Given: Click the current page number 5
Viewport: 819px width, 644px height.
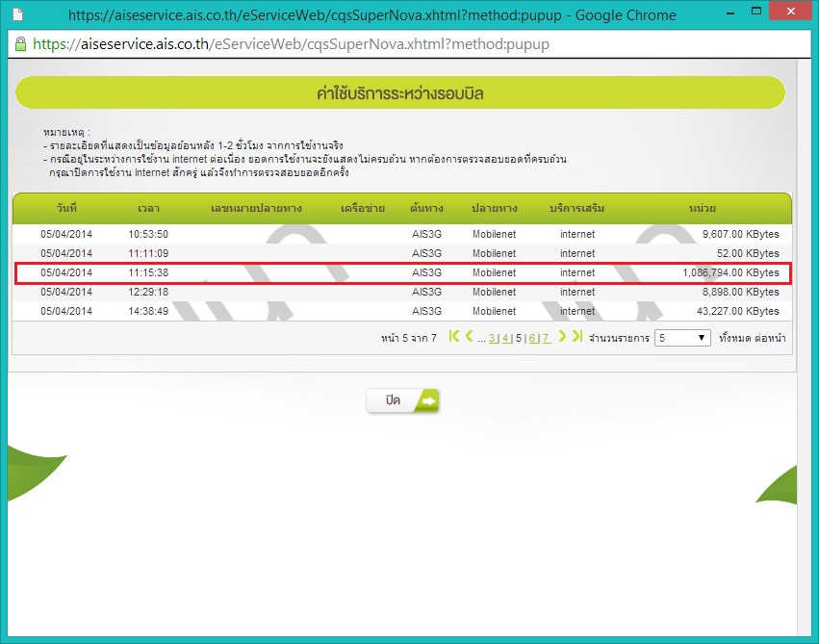Looking at the screenshot, I should coord(519,339).
